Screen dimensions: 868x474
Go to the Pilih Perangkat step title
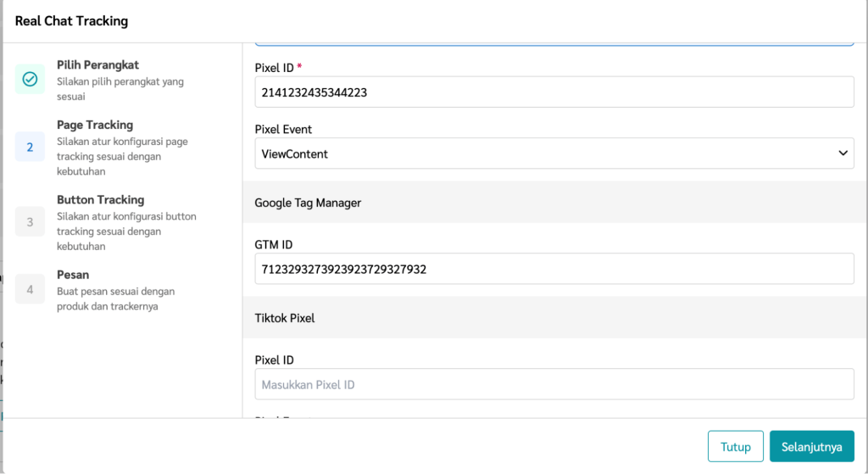pyautogui.click(x=97, y=64)
